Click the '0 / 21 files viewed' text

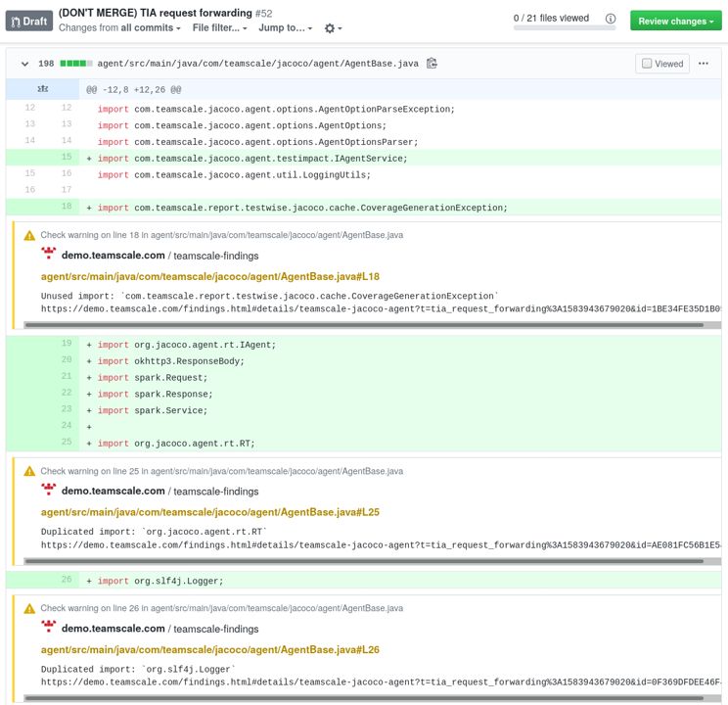point(551,19)
